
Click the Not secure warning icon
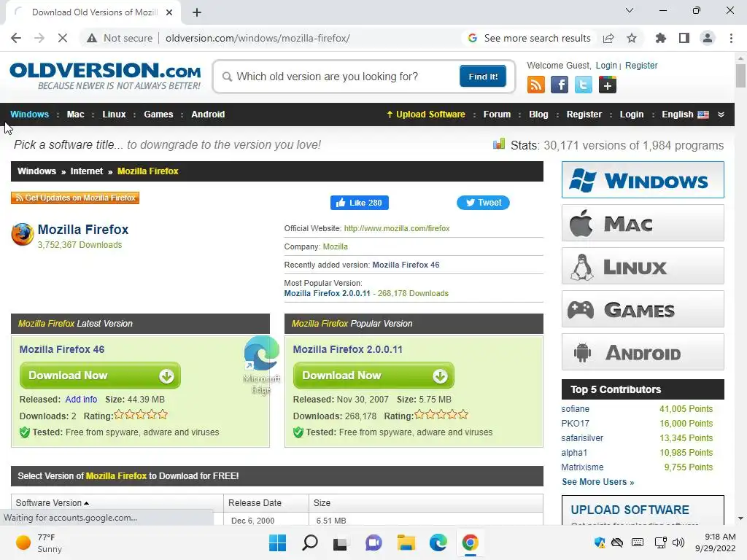[x=92, y=38]
